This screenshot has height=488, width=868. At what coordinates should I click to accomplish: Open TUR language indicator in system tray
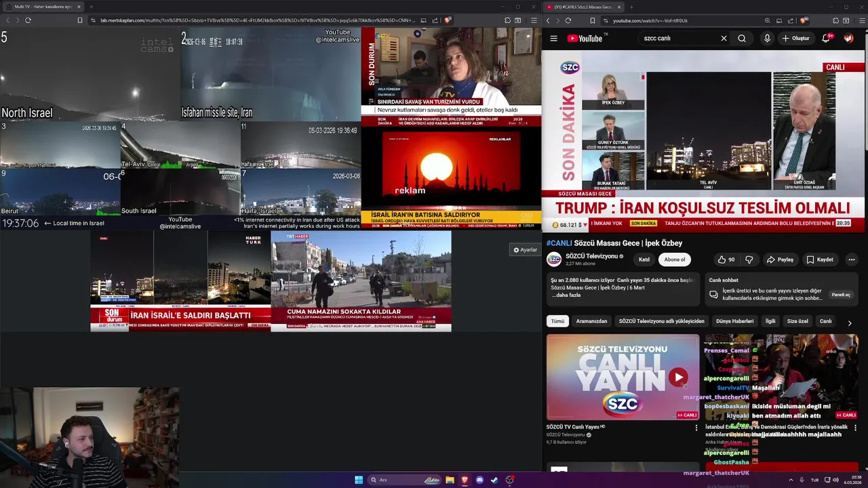tap(814, 480)
